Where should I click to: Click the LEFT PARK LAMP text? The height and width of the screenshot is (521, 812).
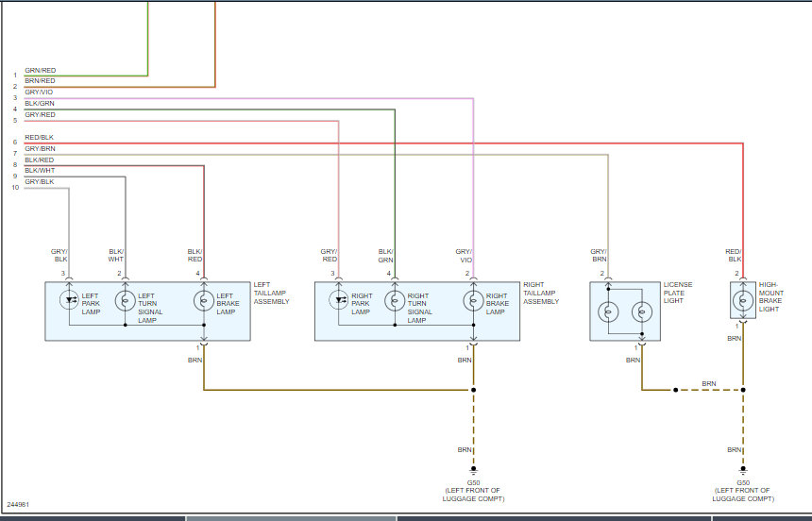pyautogui.click(x=91, y=304)
